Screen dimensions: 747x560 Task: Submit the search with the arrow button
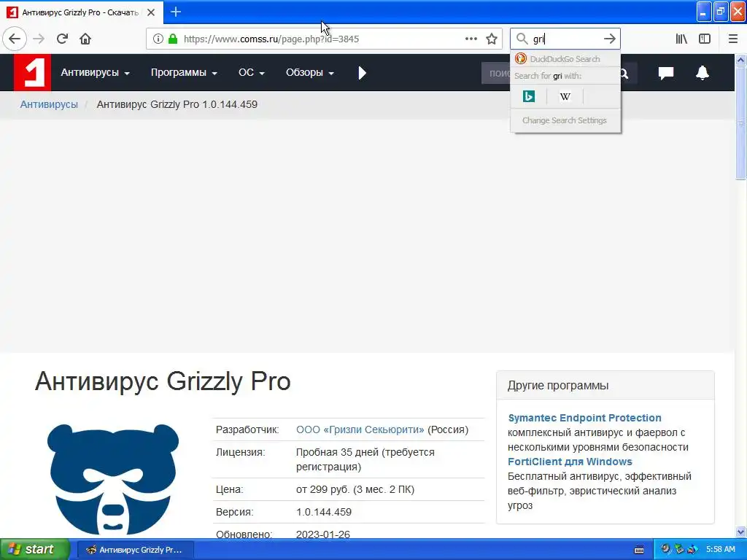coord(609,39)
